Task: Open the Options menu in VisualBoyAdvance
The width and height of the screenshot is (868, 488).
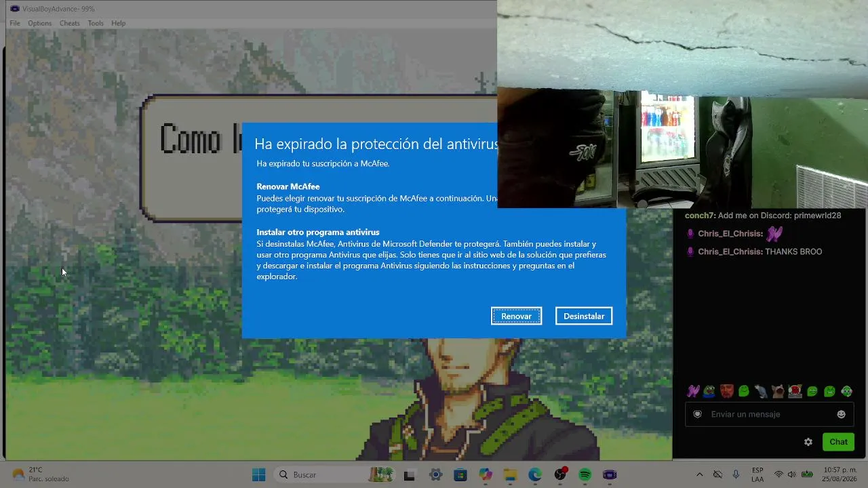Action: [39, 23]
